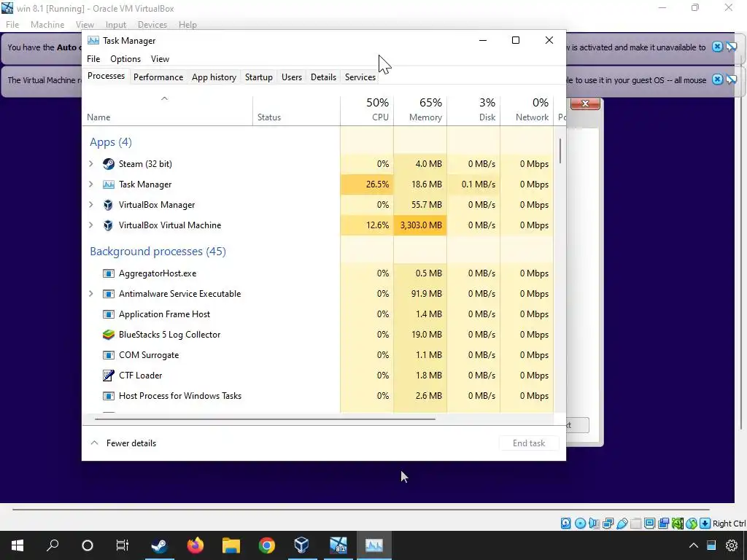Expand the VirtualBox Manager process group
The height and width of the screenshot is (560, 747).
coord(91,205)
